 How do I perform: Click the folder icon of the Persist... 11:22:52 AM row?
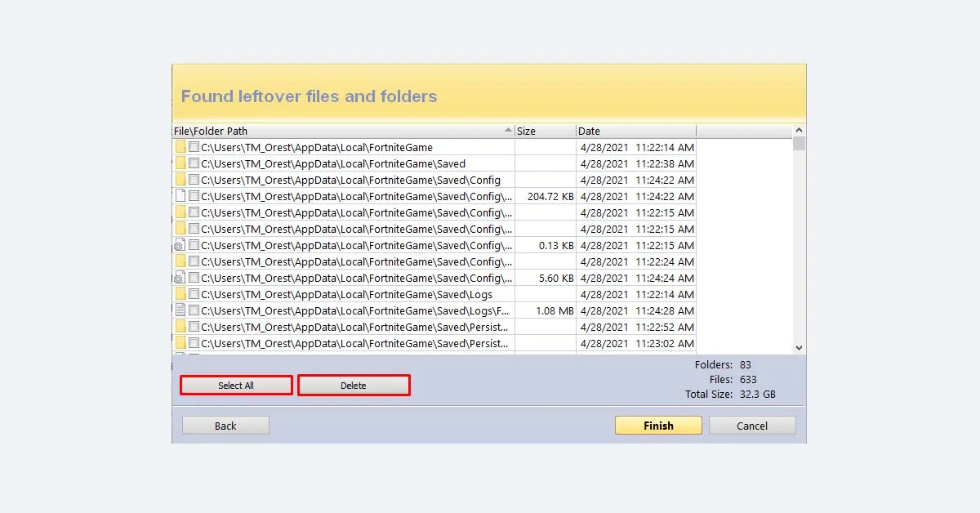point(180,327)
